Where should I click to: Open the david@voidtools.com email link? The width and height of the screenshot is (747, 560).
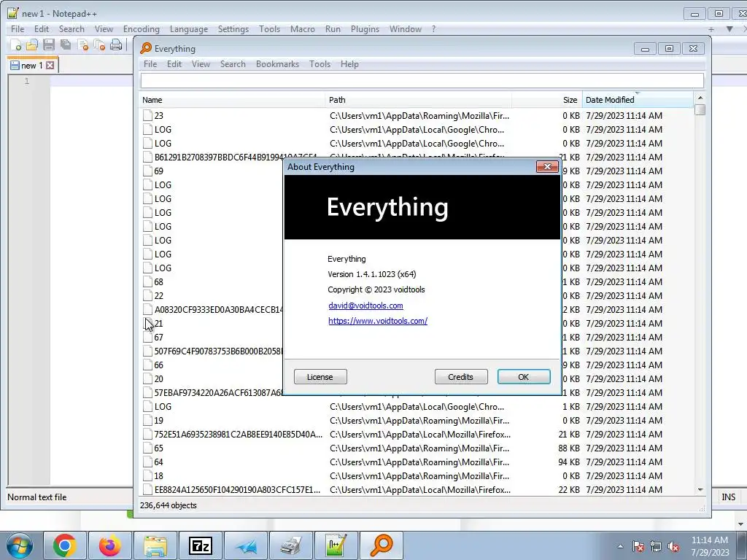pyautogui.click(x=365, y=306)
